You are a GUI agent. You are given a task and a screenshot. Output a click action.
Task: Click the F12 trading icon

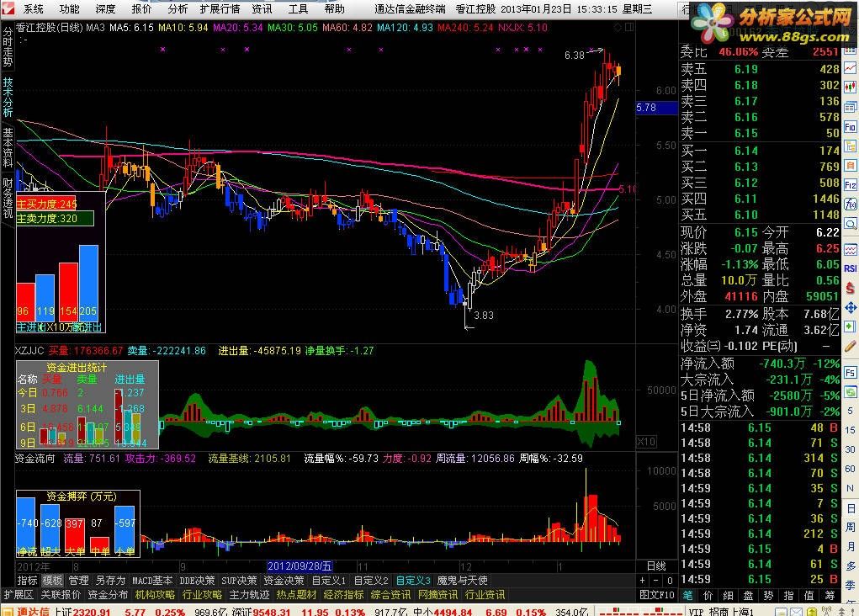click(851, 184)
